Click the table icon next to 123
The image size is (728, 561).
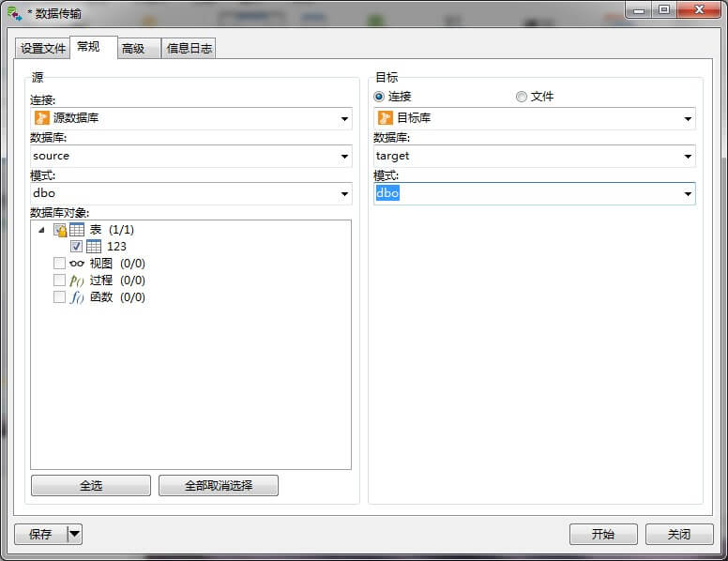[x=94, y=247]
